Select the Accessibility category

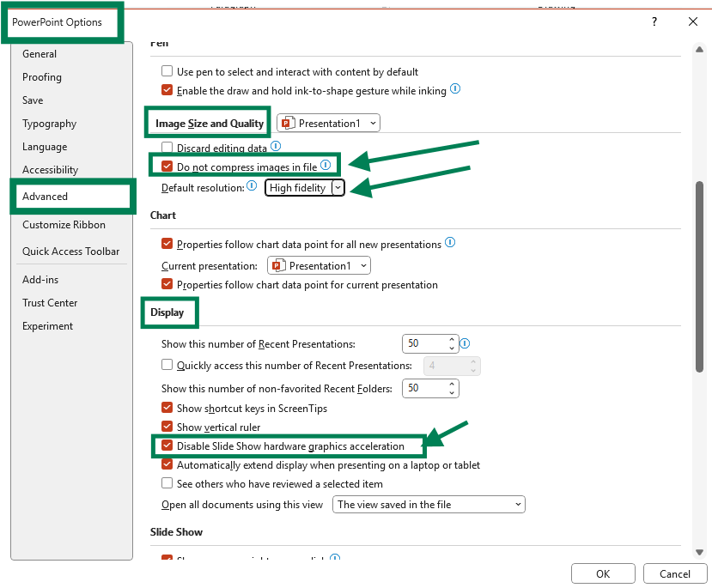50,170
